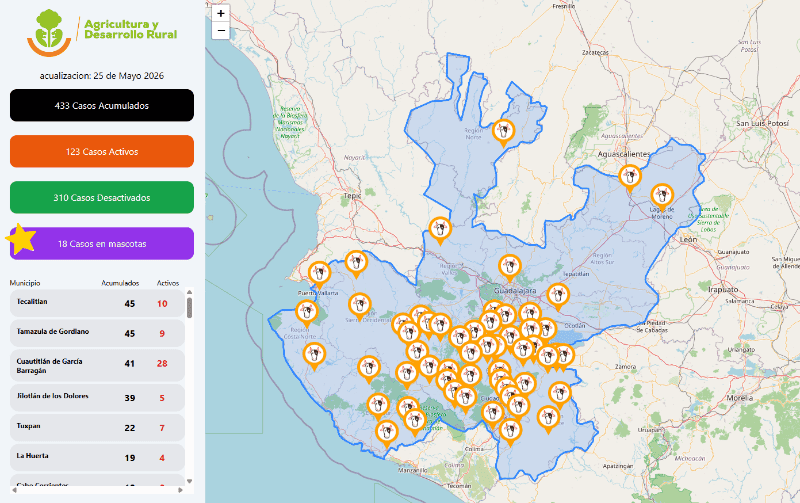
Task: Click the marker above Guadalajara
Action: coord(509,267)
